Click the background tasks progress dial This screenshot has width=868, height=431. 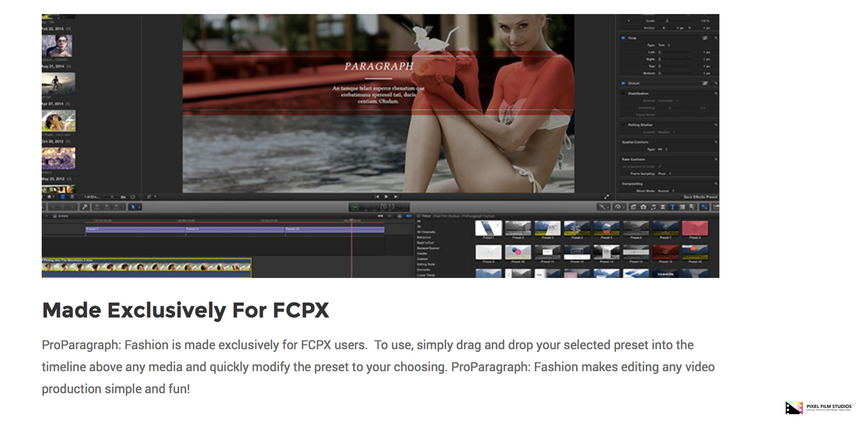pyautogui.click(x=354, y=207)
